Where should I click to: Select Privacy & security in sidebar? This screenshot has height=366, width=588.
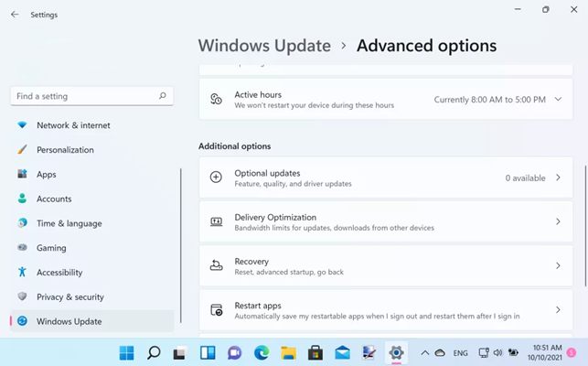tap(92, 296)
